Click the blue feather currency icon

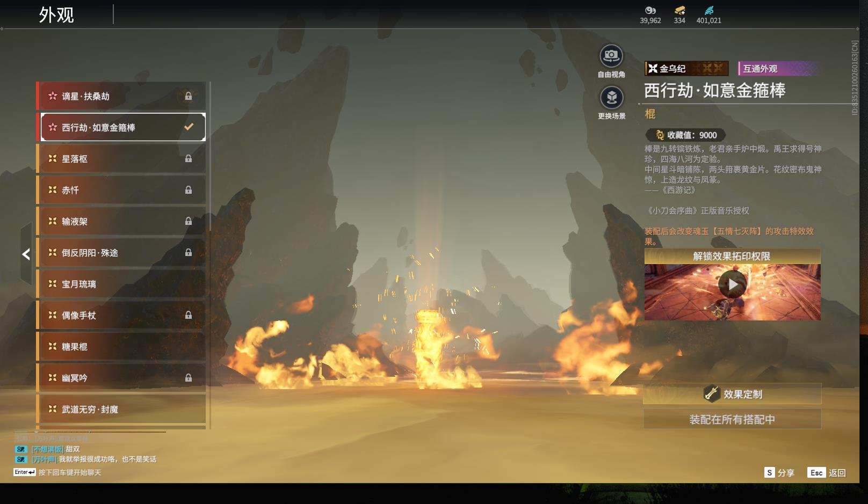click(709, 10)
